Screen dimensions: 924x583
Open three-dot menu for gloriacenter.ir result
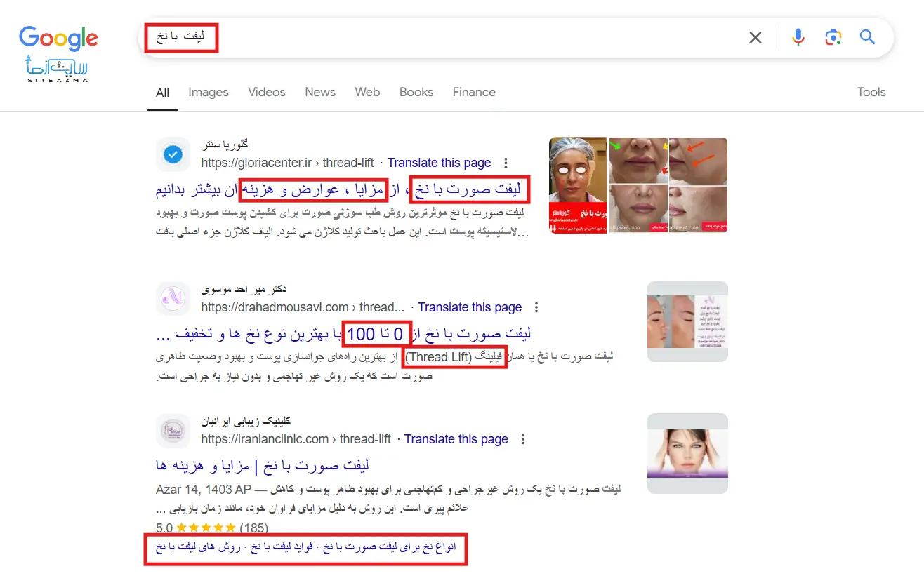(x=506, y=163)
